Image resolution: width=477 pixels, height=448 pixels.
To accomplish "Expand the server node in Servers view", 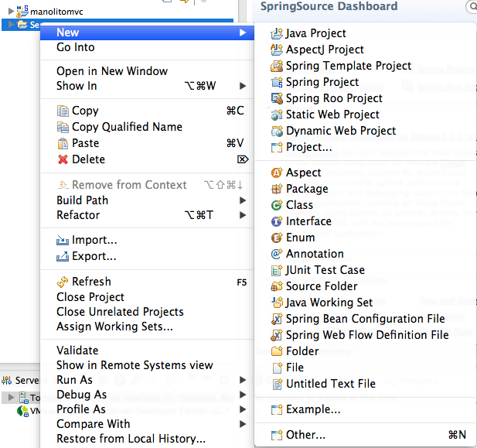I will click(x=11, y=397).
